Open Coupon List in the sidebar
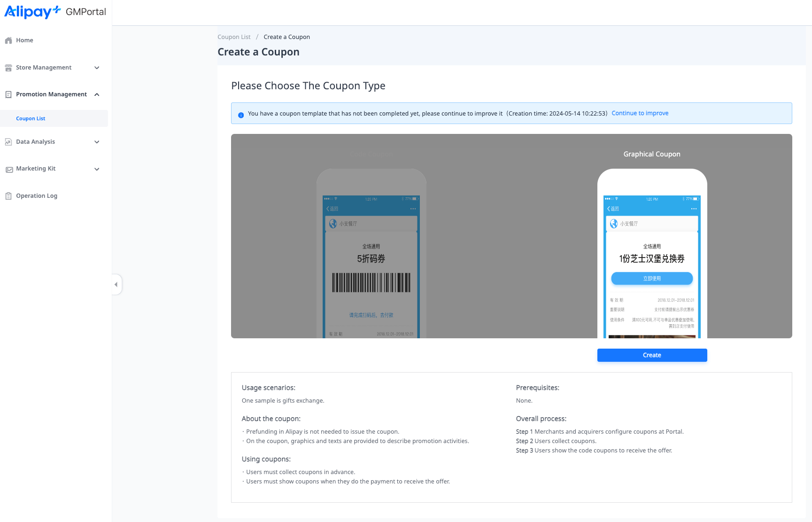Image resolution: width=812 pixels, height=522 pixels. pyautogui.click(x=31, y=118)
